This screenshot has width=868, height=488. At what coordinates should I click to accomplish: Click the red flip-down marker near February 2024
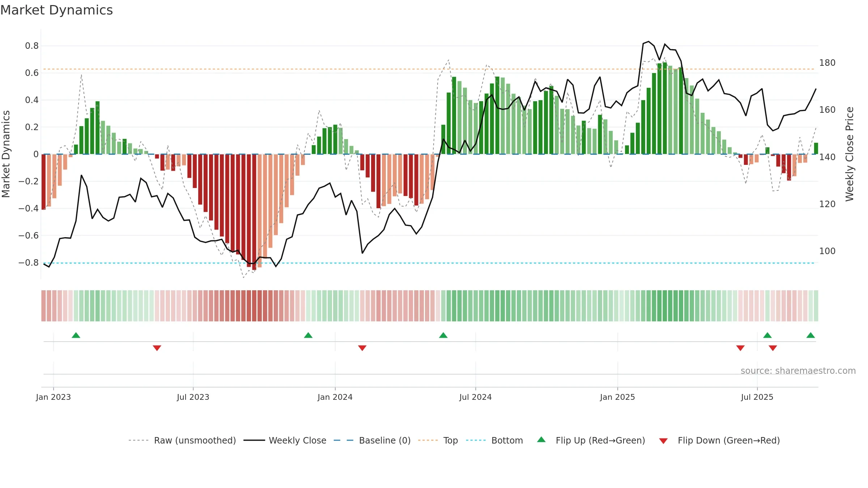pos(362,348)
